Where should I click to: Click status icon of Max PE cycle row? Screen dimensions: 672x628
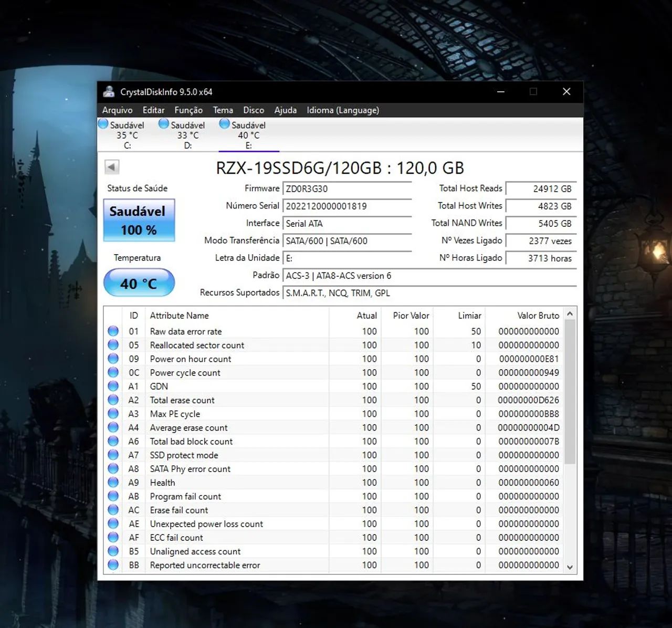pyautogui.click(x=113, y=413)
